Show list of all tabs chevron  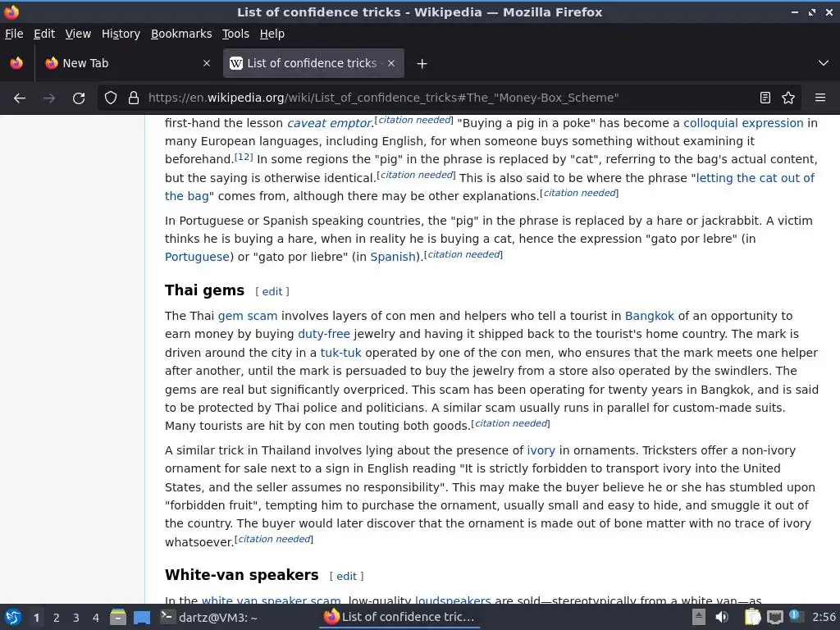click(824, 63)
